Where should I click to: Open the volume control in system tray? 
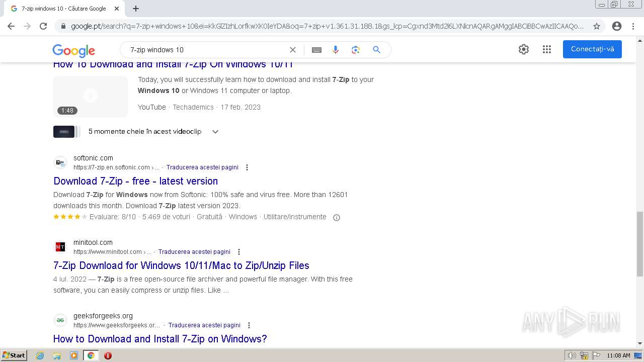click(572, 355)
